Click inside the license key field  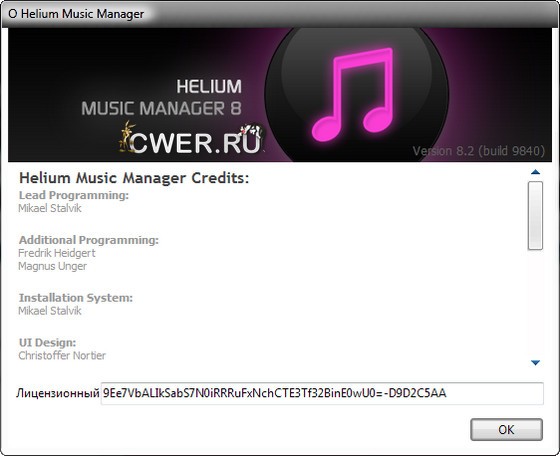322,394
